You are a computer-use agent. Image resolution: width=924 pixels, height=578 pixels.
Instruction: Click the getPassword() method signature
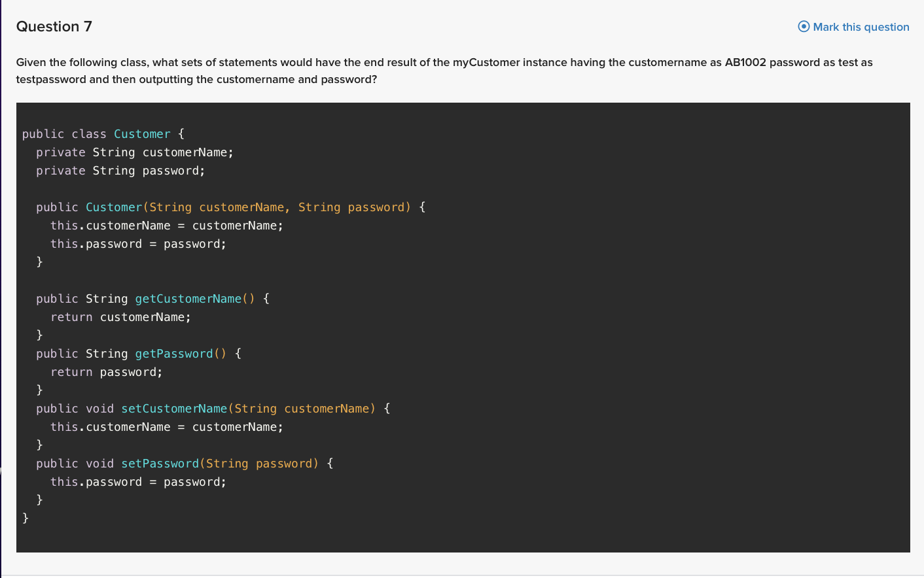pyautogui.click(x=139, y=354)
